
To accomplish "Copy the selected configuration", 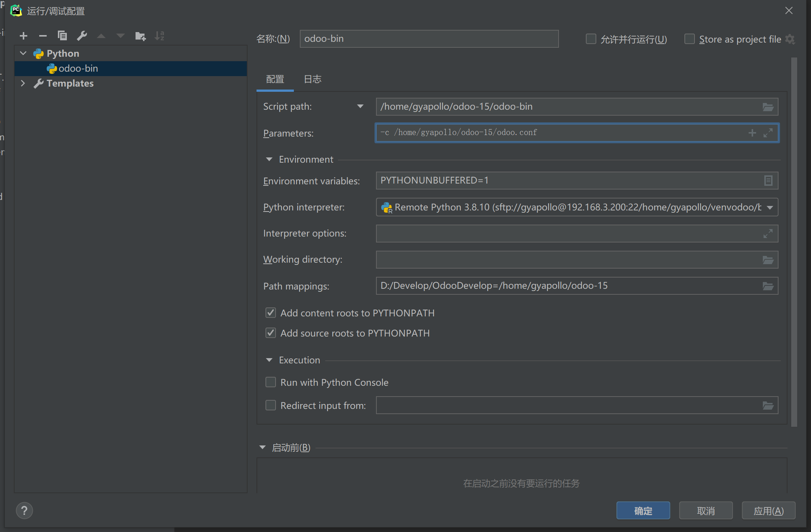I will (62, 36).
